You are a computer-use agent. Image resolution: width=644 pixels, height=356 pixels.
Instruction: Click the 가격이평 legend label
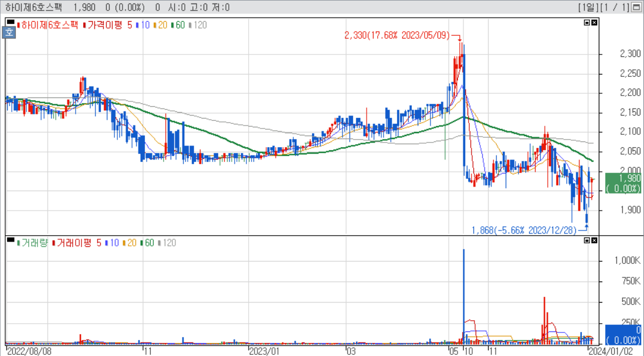pyautogui.click(x=103, y=25)
